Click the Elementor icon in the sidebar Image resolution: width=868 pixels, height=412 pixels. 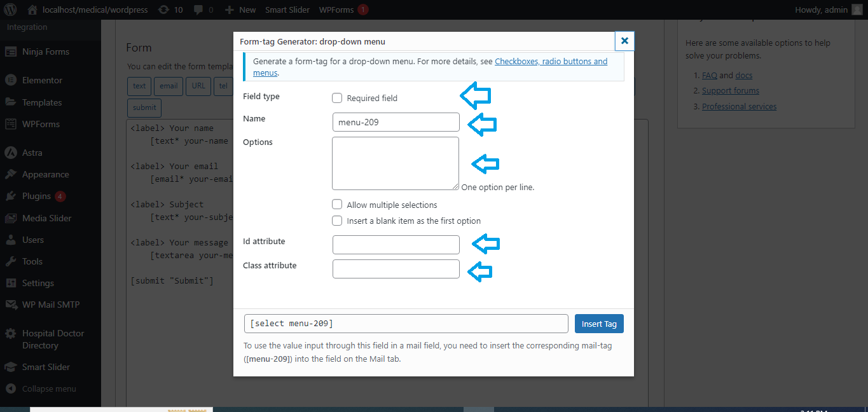[10, 80]
